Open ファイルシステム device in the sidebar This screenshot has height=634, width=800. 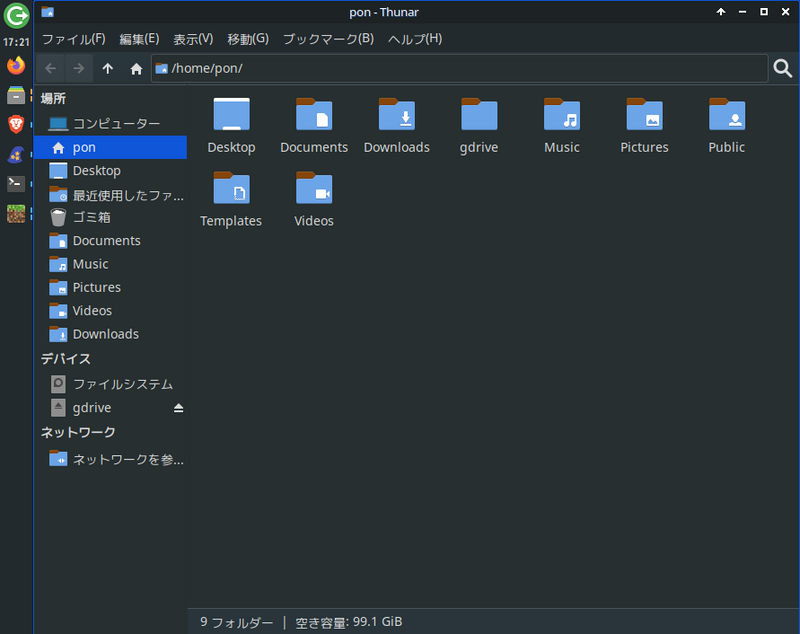110,384
